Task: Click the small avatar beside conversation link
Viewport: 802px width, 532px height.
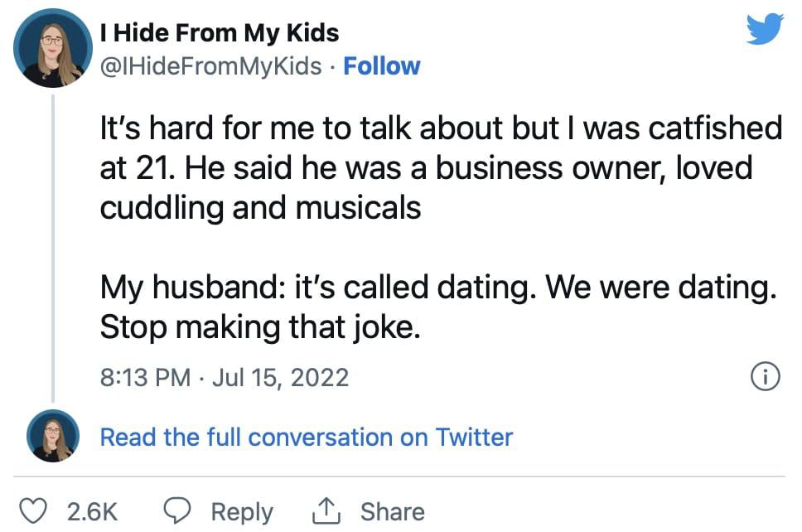Action: 53,436
